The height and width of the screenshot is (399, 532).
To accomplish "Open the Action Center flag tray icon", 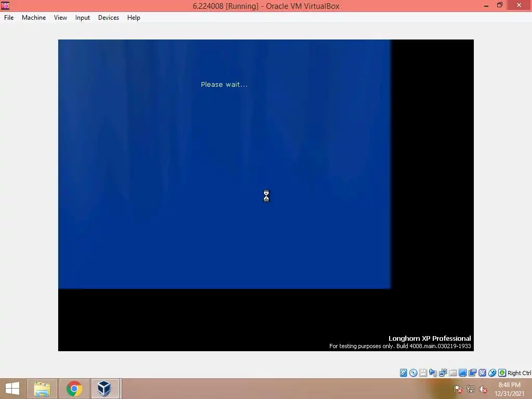I will 458,389.
